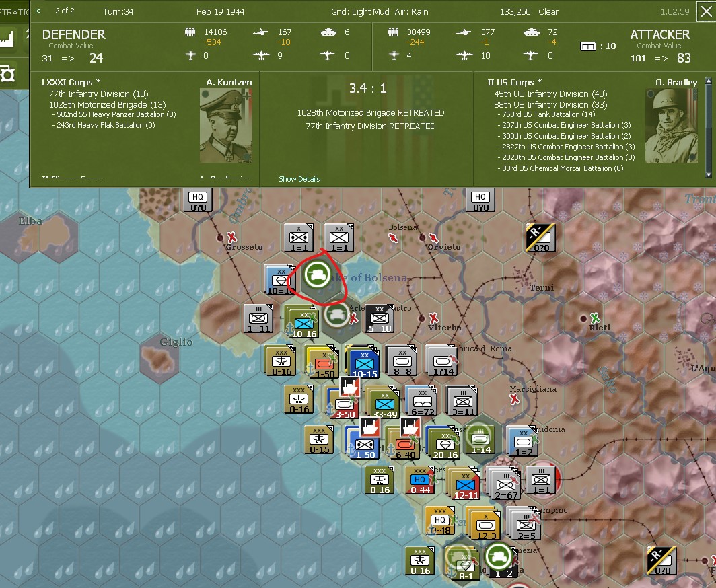Click 1028th Motorized Brigade (13) entry
Image resolution: width=716 pixels, height=588 pixels.
pos(107,104)
